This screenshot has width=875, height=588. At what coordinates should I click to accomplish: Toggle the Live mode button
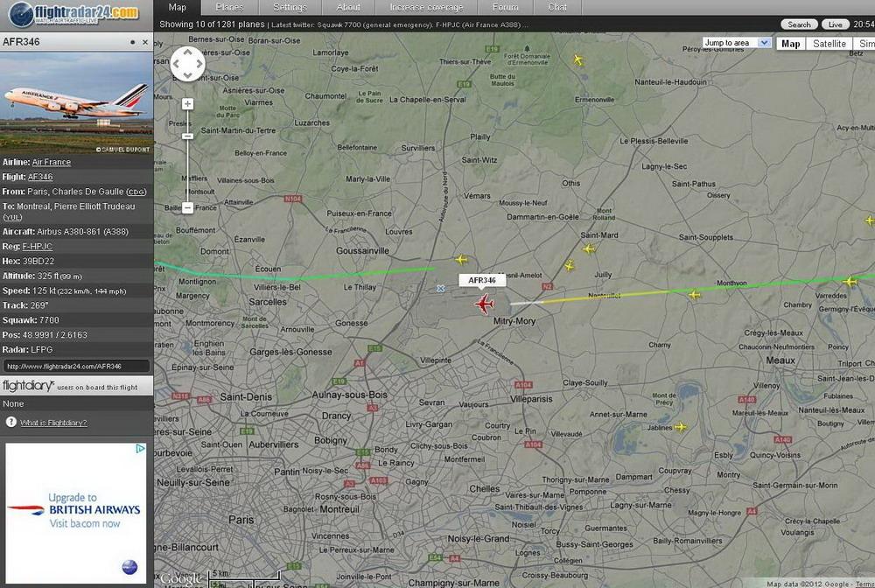click(x=836, y=24)
